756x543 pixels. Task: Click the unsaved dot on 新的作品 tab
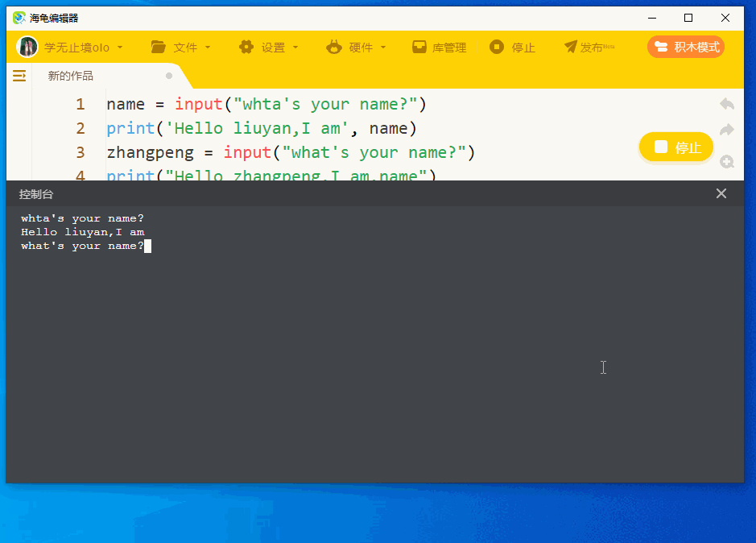(x=169, y=75)
